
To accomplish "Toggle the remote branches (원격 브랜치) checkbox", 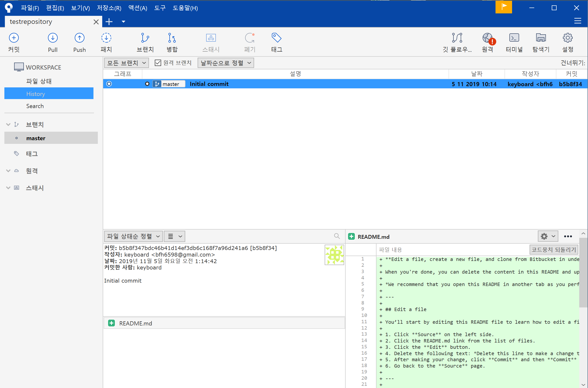I will click(x=158, y=63).
